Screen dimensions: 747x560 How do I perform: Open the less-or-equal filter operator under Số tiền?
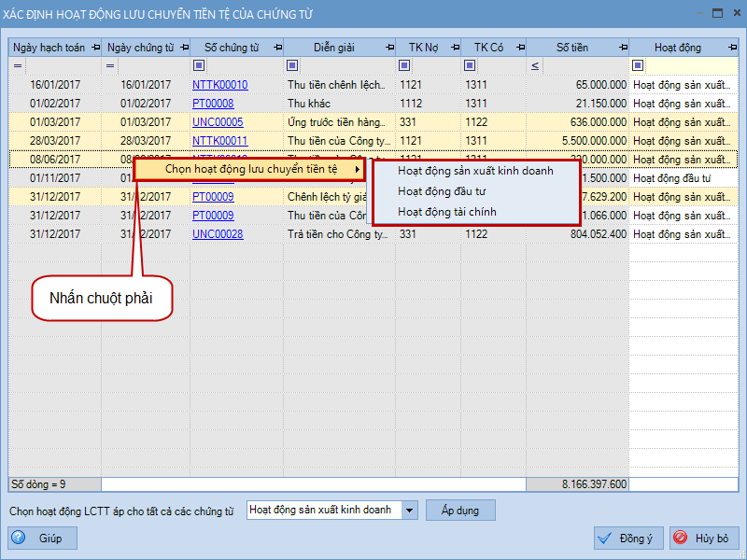point(535,65)
